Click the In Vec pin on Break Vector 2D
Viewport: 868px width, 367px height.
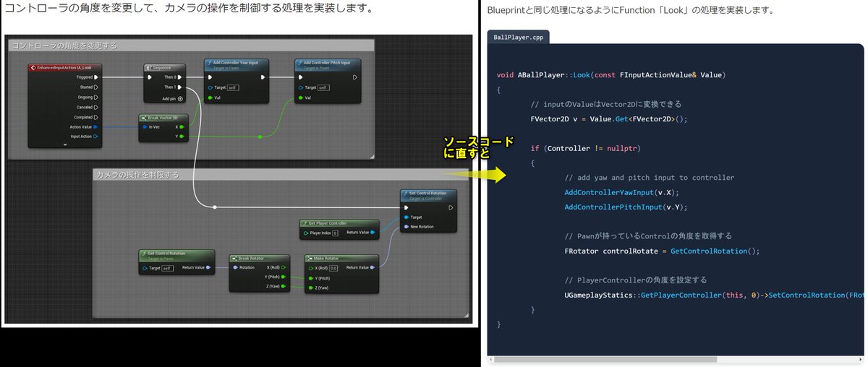(144, 126)
